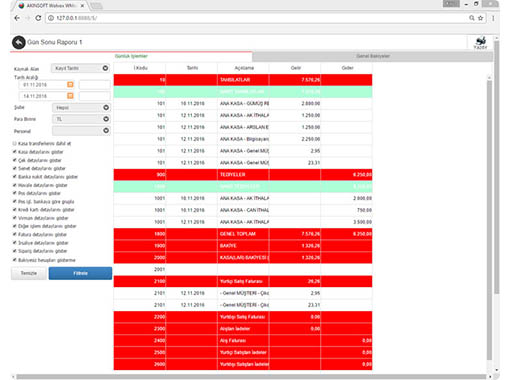Image resolution: width=510 pixels, height=380 pixels.
Task: Select the Alış Faturası row
Action: 243,341
